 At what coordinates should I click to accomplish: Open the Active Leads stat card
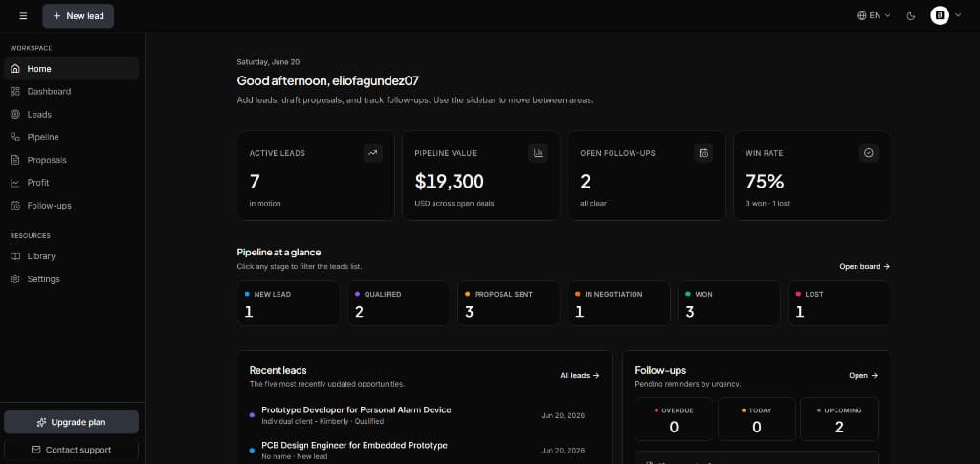click(x=316, y=175)
